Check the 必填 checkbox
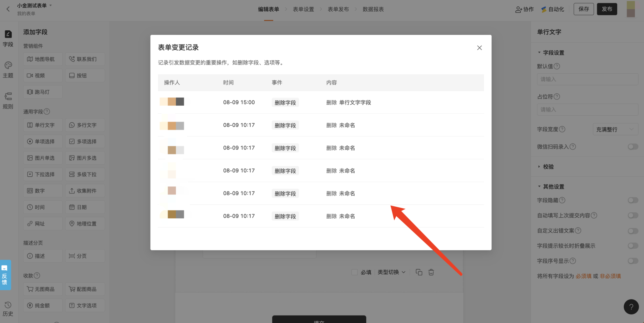 (355, 272)
